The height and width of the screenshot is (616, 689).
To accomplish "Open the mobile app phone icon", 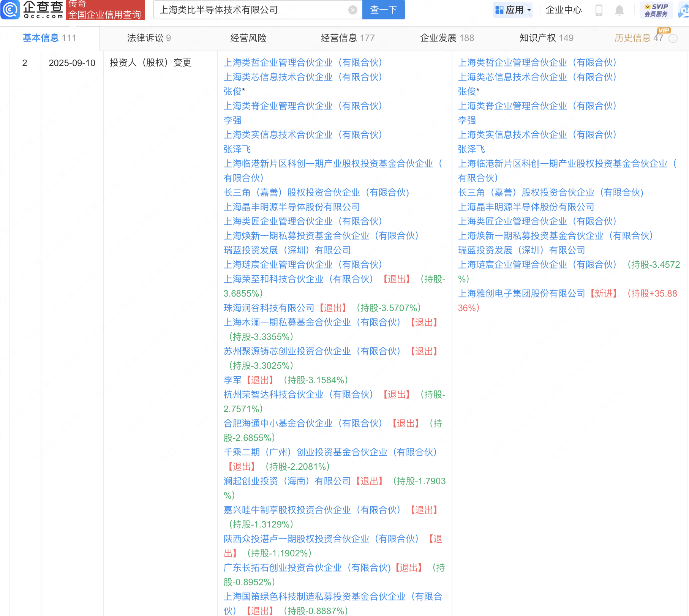I will point(599,10).
